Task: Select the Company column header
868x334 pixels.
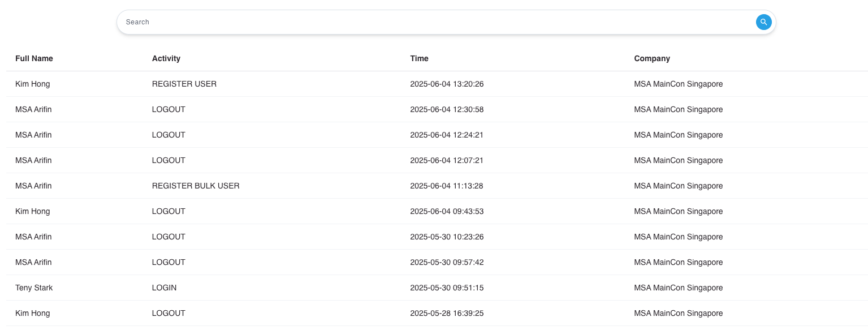Action: pyautogui.click(x=652, y=58)
